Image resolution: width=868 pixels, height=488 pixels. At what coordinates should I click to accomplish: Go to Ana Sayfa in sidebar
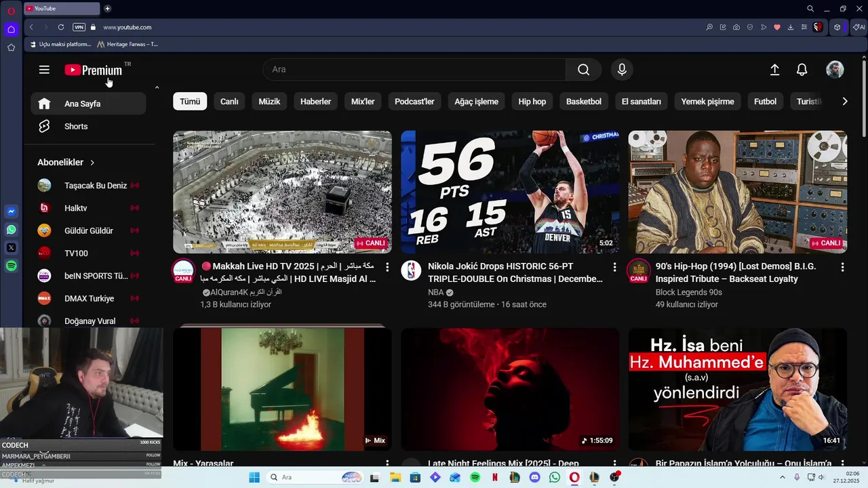[88, 104]
